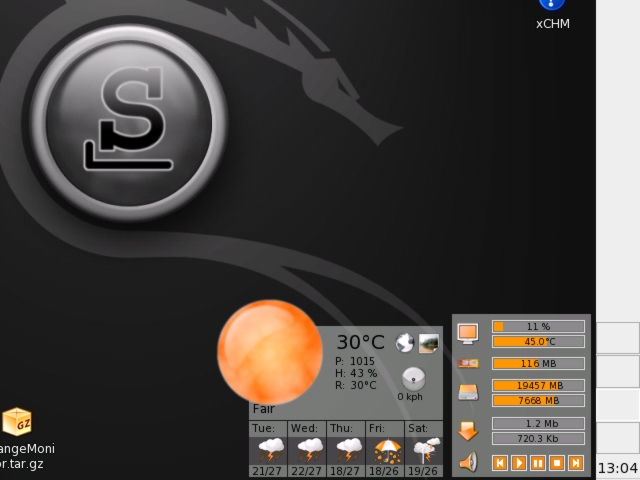
Task: Skip to next track button
Action: (576, 463)
